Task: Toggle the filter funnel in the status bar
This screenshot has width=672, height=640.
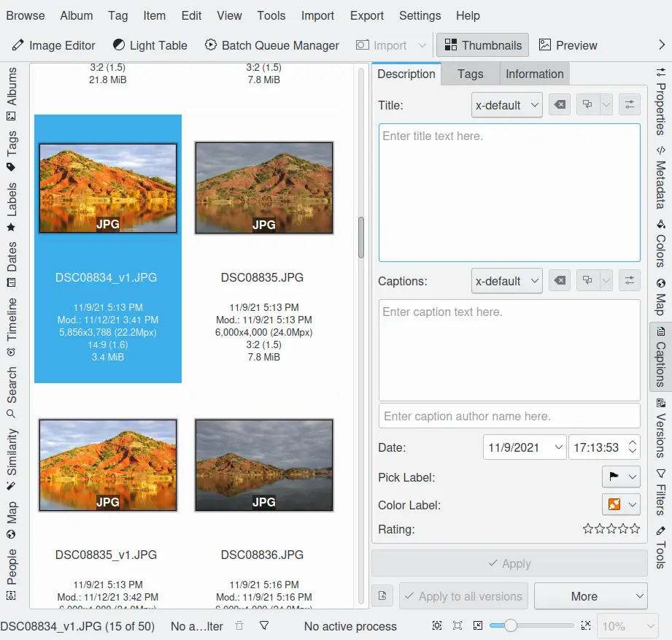Action: [264, 626]
